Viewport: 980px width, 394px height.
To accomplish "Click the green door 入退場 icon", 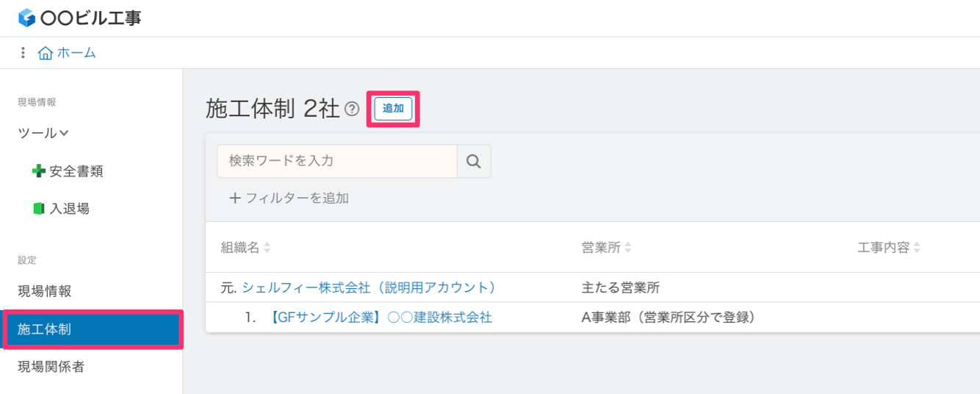I will [x=39, y=209].
